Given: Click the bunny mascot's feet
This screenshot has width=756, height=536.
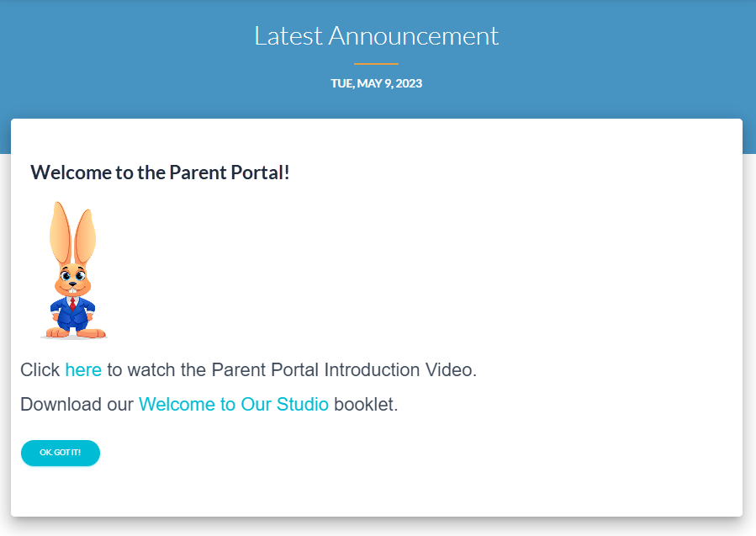Looking at the screenshot, I should coord(73,333).
